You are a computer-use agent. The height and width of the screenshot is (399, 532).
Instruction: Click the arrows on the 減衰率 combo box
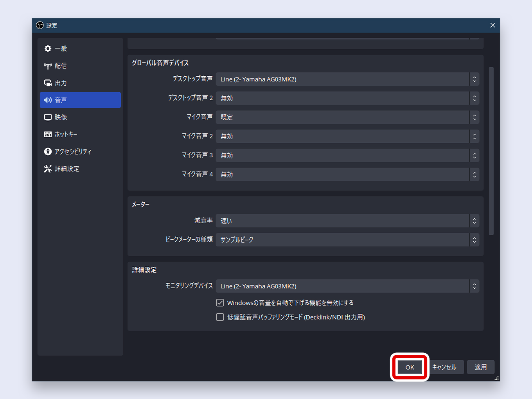[x=474, y=221]
